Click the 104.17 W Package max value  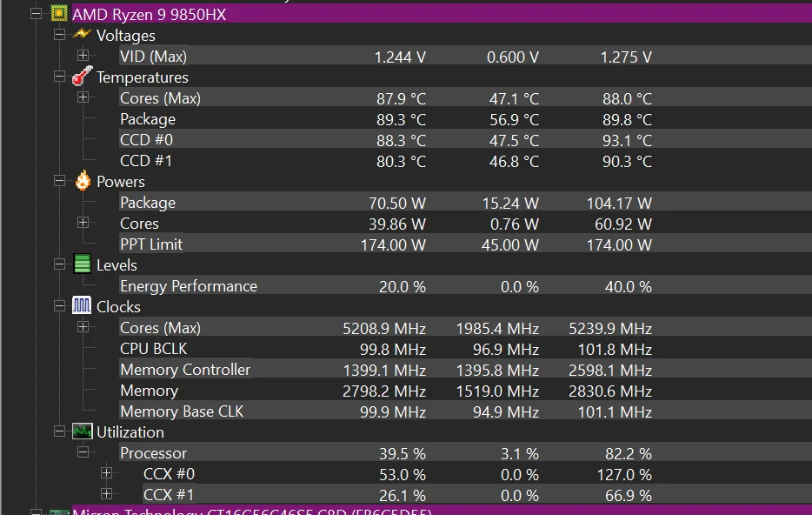(619, 203)
